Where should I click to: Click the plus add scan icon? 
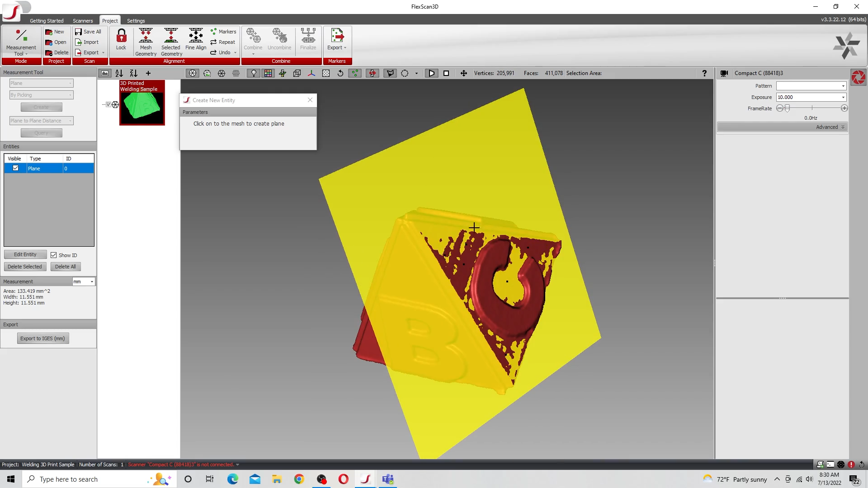pos(148,73)
